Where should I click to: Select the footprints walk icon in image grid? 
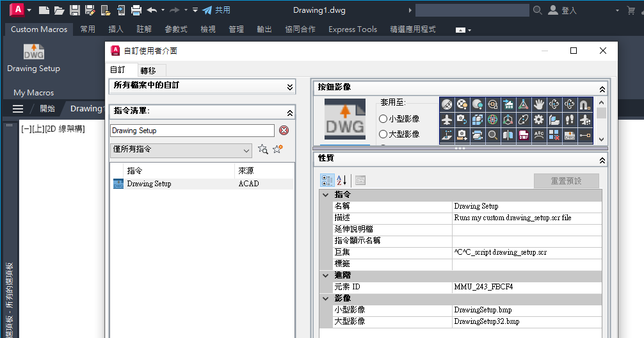(570, 120)
